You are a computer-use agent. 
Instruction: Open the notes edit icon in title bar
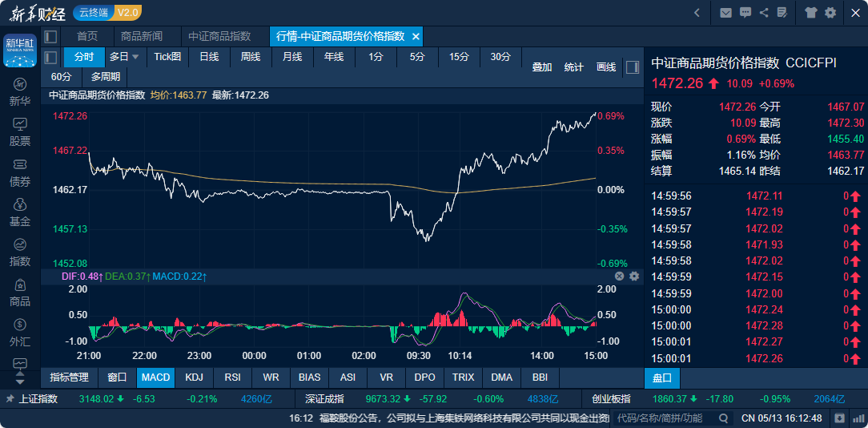(782, 13)
